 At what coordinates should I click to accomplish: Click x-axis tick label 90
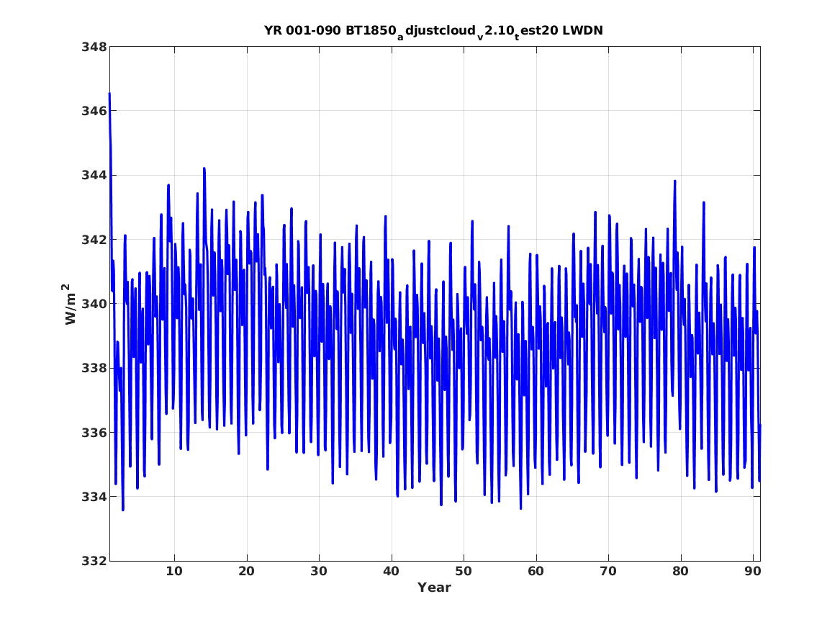point(753,572)
